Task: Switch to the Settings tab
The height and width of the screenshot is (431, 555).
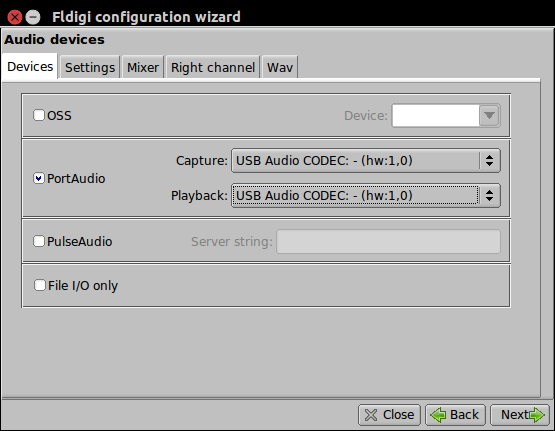Action: [90, 67]
